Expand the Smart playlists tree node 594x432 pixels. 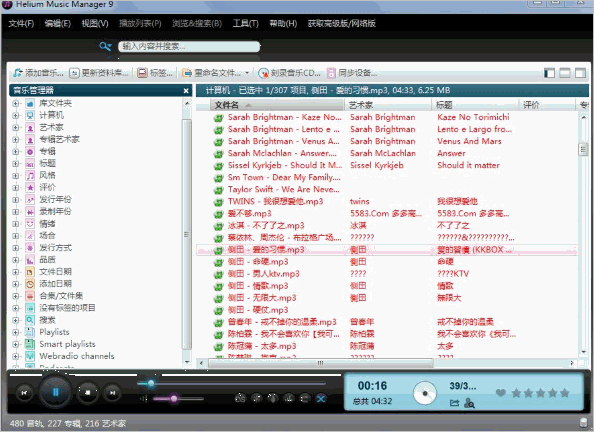coord(16,344)
